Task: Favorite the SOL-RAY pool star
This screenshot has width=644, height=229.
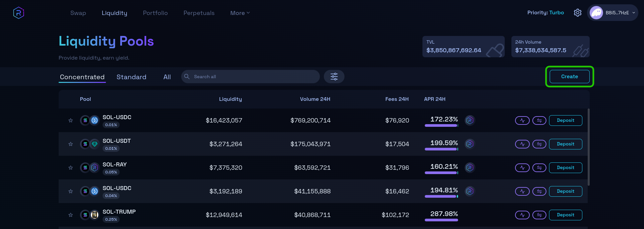Action: coord(71,168)
